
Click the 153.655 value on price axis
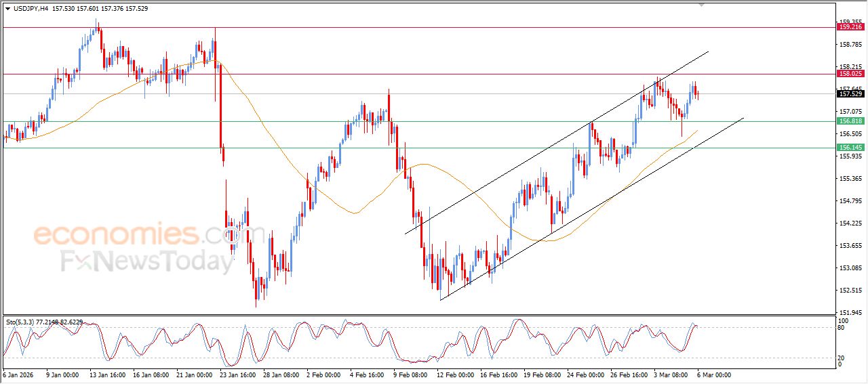(850, 246)
